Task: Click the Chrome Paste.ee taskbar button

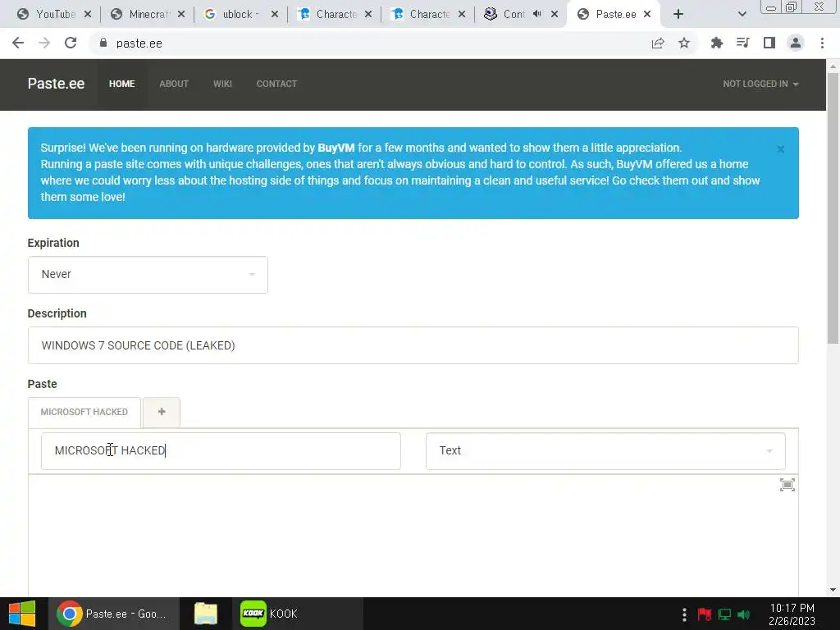Action: (x=113, y=614)
